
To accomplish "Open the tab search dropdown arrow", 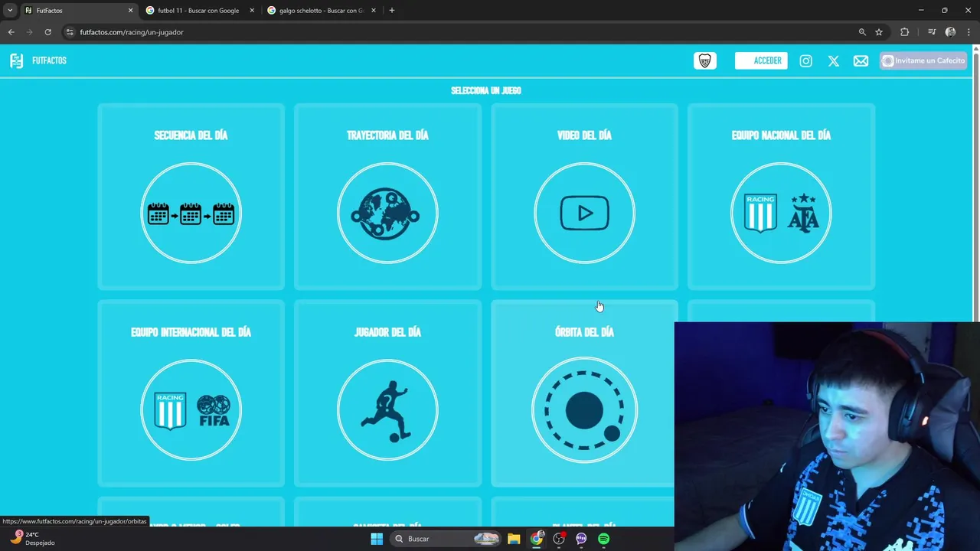I will [10, 11].
